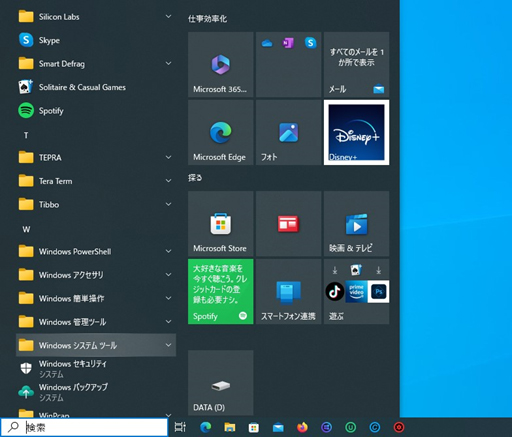Open Mail from the taskbar
Viewport: 512px width, 437px height.
(278, 427)
